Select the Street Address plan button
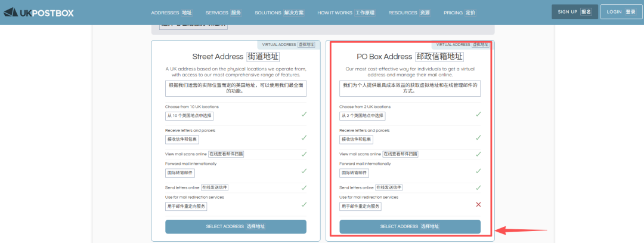This screenshot has width=644, height=243. 236,227
